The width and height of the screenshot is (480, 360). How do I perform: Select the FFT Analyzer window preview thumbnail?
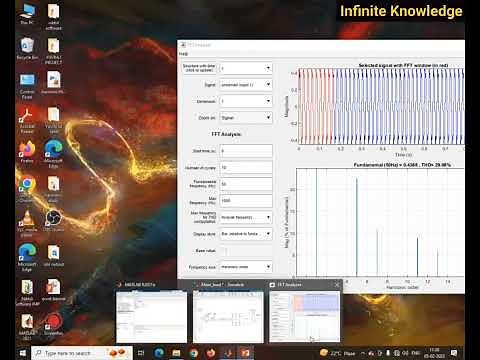point(304,316)
